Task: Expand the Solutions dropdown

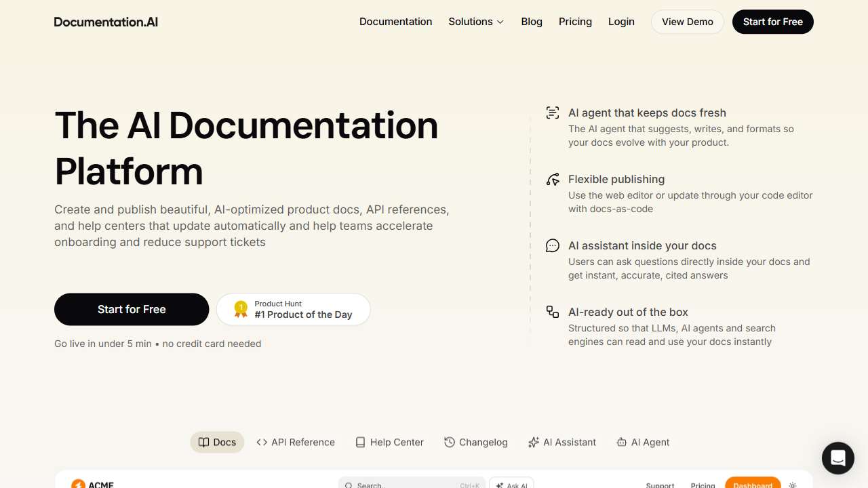Action: (x=475, y=22)
